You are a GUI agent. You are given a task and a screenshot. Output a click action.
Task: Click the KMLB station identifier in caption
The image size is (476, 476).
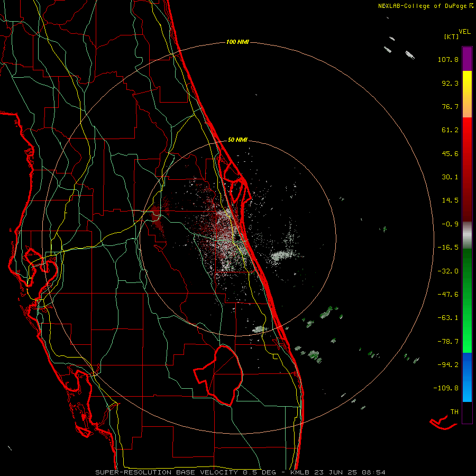[299, 472]
